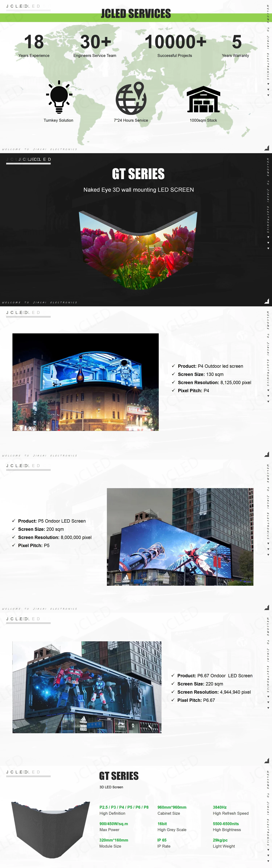Open the P5 spaceship billboard photo

[180, 537]
